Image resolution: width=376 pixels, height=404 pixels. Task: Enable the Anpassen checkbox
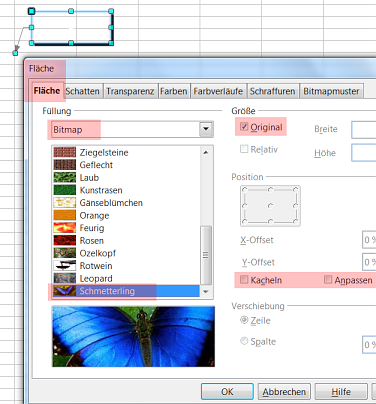click(328, 279)
